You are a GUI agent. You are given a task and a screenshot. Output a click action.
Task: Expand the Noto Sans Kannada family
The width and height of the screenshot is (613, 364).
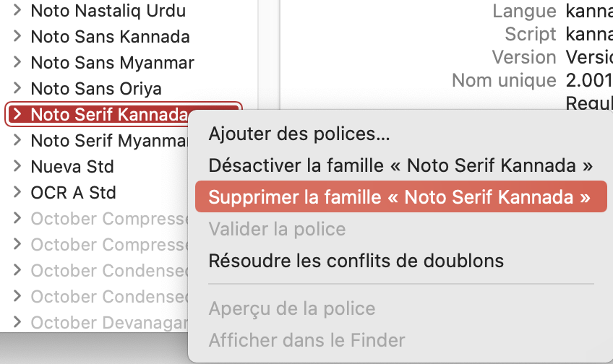17,37
